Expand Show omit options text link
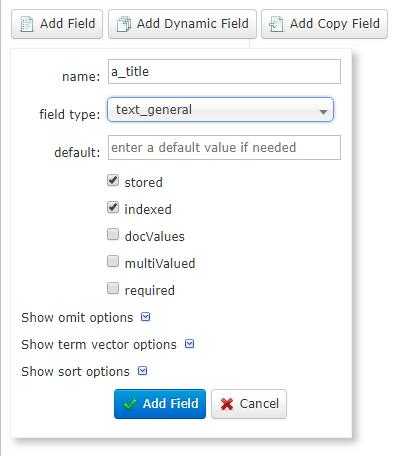 (x=77, y=317)
